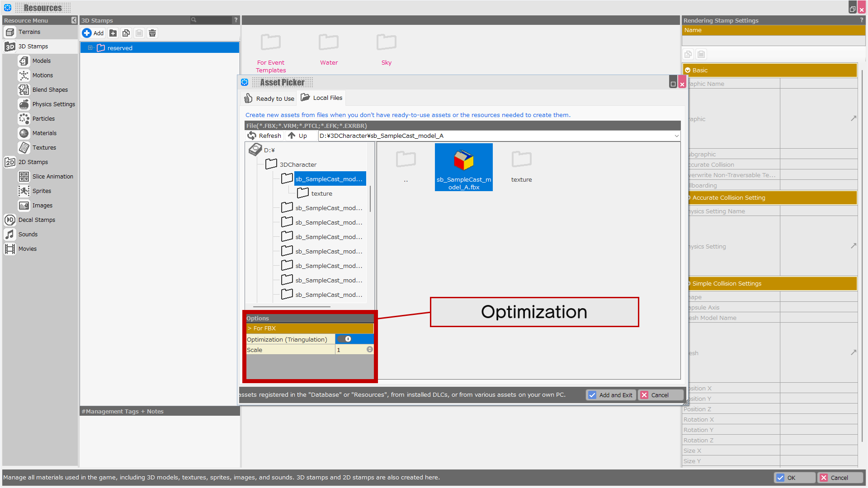Screen dimensions: 868x488
Task: Select Blend Shapes in the Resource Menu
Action: (50, 90)
